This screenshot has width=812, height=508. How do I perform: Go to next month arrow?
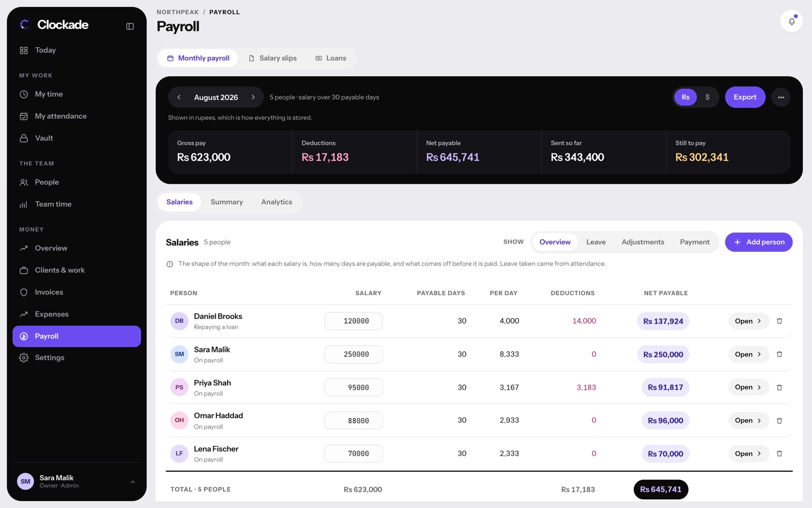point(253,97)
